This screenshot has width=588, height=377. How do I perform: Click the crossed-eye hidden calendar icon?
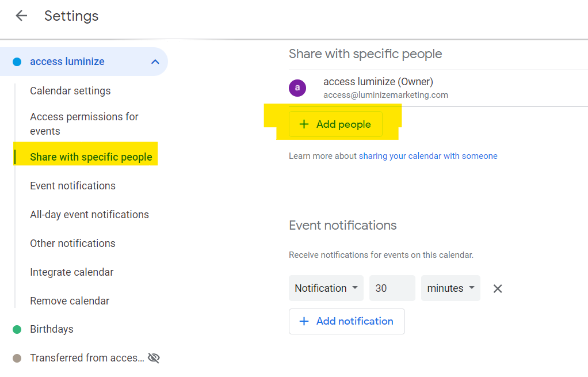point(154,358)
